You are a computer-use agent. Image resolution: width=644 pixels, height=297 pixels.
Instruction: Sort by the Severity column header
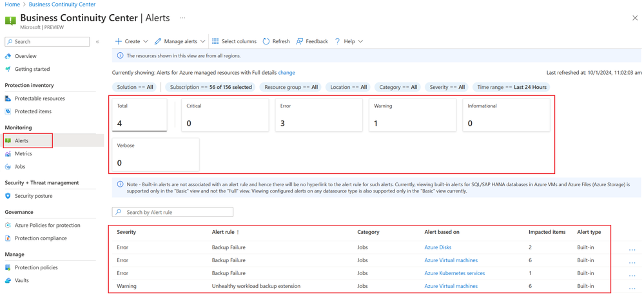(126, 232)
